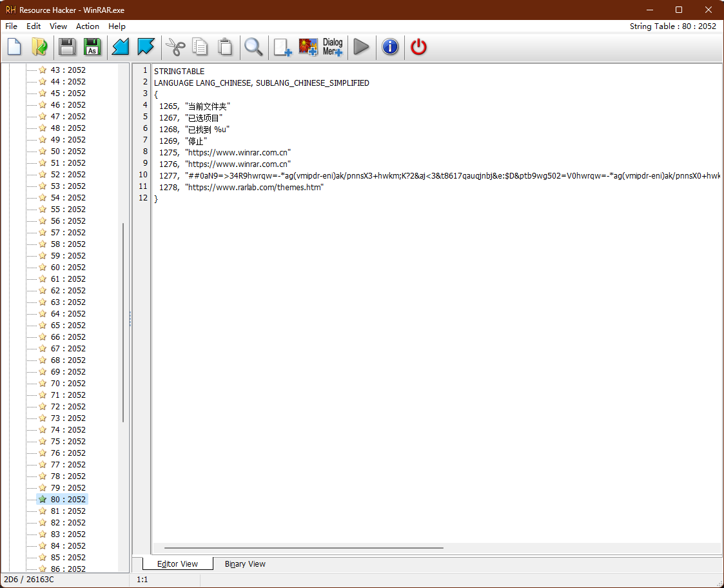This screenshot has width=724, height=588.
Task: Select tree item 44 : 2052
Action: tap(68, 81)
